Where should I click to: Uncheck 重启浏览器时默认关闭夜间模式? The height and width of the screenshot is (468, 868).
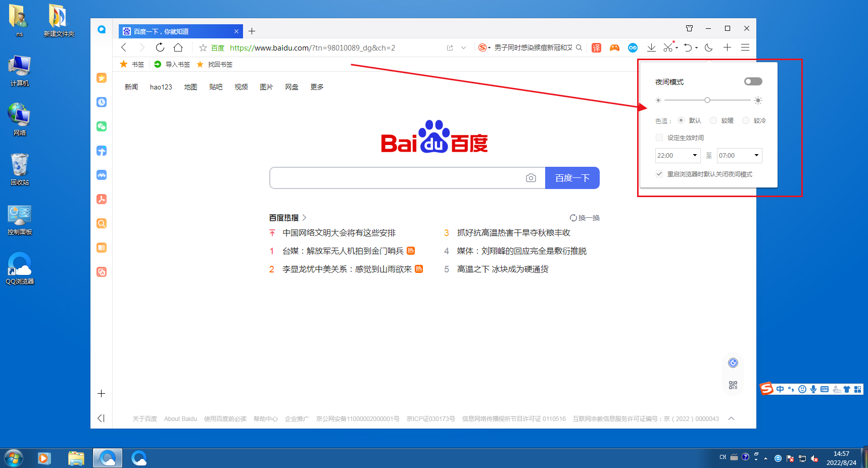[x=659, y=174]
